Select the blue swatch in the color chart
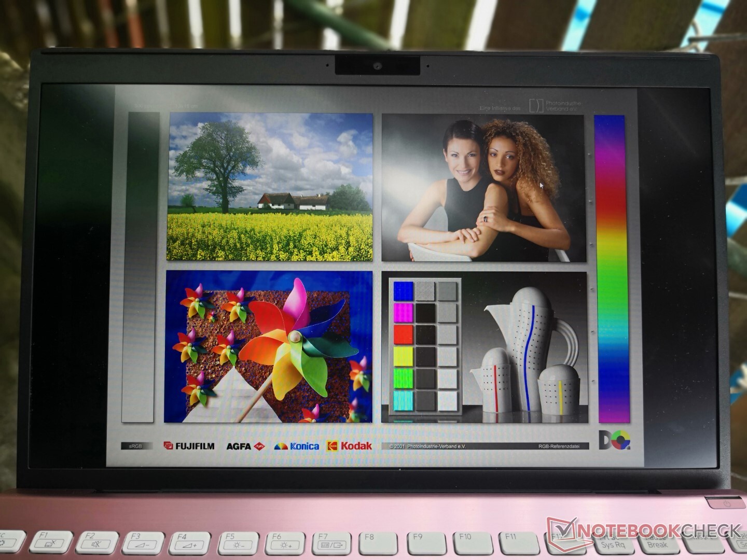Viewport: 747px width, 560px height. coord(403,291)
